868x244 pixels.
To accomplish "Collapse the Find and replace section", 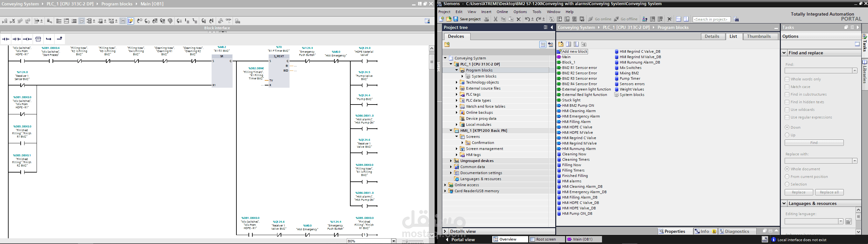I will [784, 53].
